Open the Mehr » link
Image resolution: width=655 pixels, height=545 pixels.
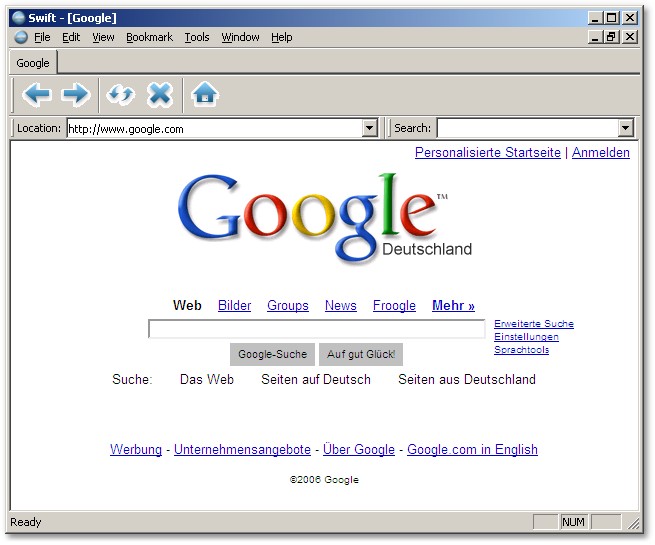(453, 306)
